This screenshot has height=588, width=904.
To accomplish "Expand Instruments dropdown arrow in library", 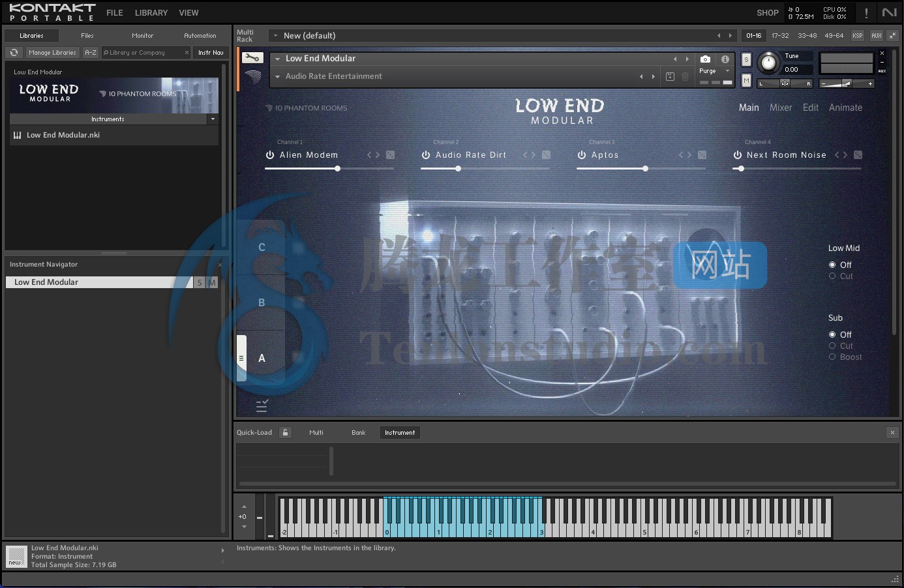I will (213, 119).
